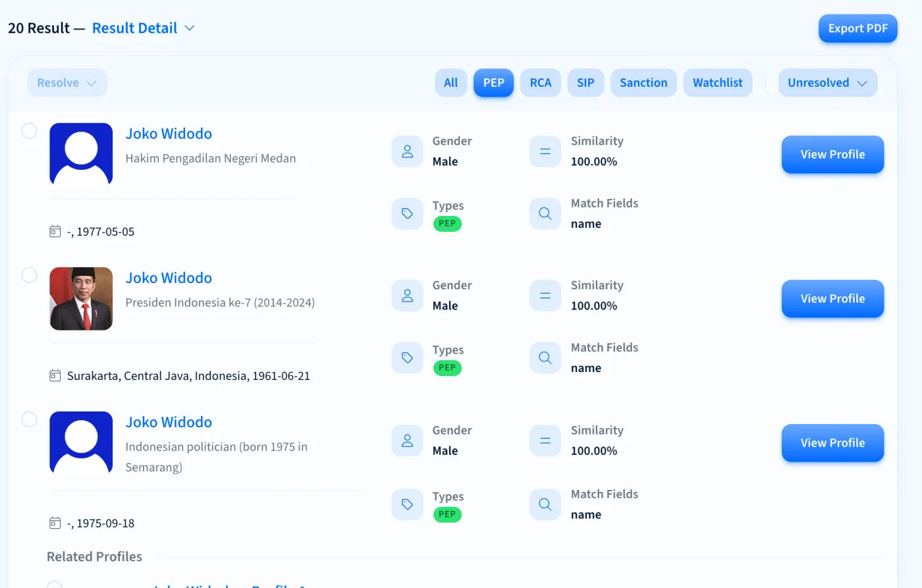
Task: Export results as PDF
Action: [858, 28]
